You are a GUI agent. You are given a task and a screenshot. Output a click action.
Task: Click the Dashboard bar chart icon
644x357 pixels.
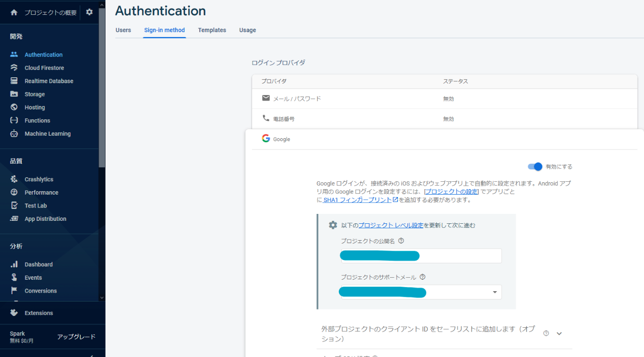point(14,264)
